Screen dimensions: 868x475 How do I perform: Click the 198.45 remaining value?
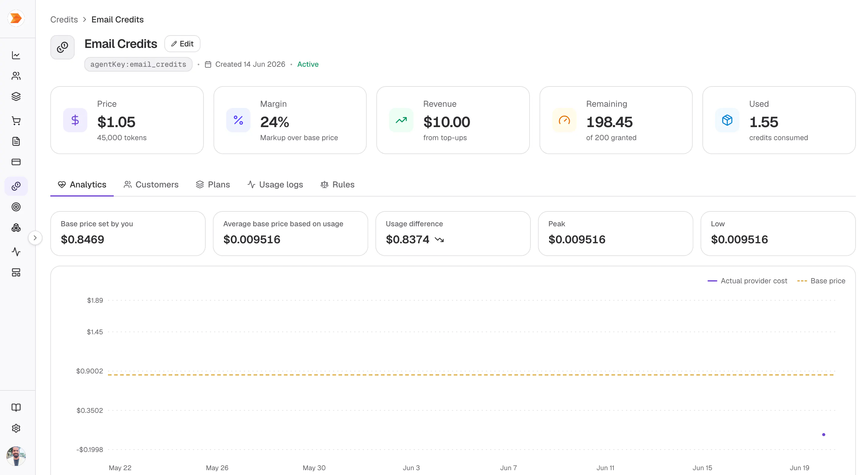click(x=610, y=122)
